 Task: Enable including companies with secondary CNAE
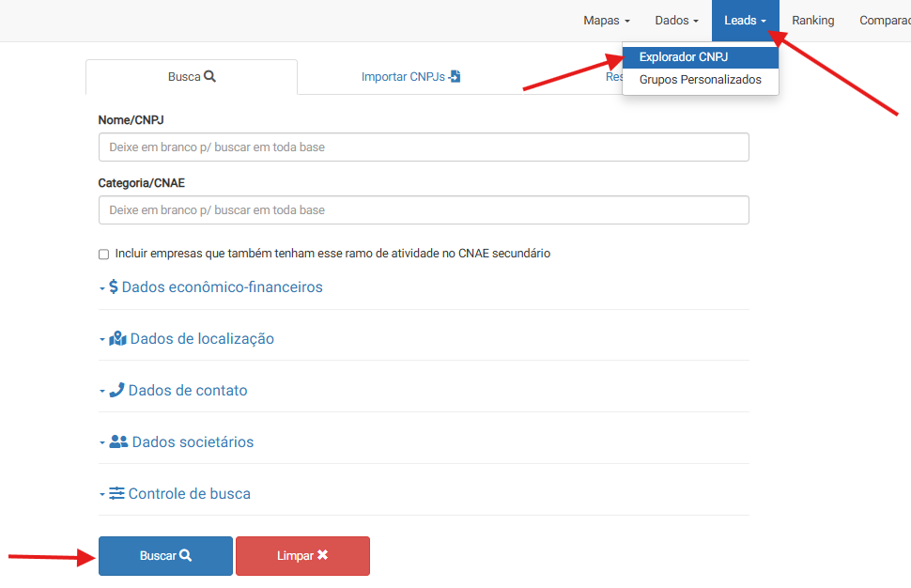pos(104,255)
